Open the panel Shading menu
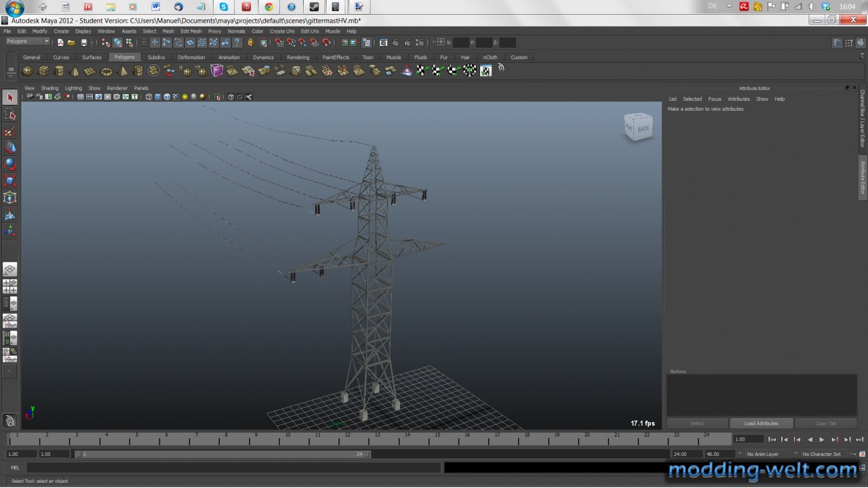Screen dimensions: 868x488 click(50, 88)
